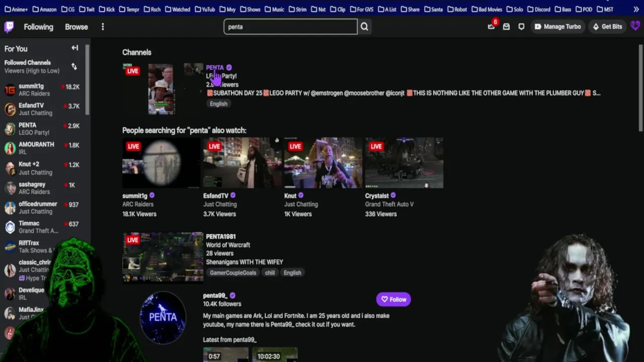Open the Discord bookmark folder

pos(539,9)
